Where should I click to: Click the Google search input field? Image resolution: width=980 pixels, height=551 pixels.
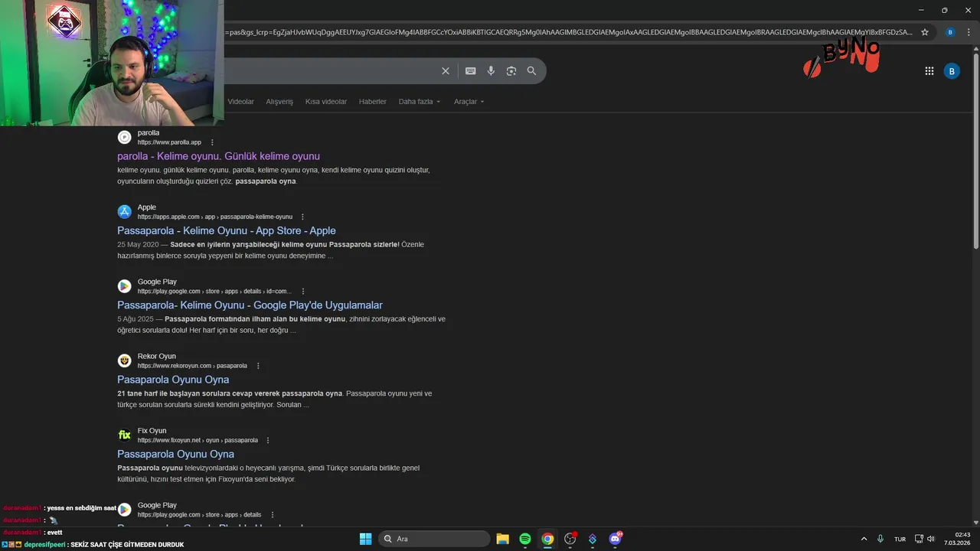pyautogui.click(x=329, y=71)
